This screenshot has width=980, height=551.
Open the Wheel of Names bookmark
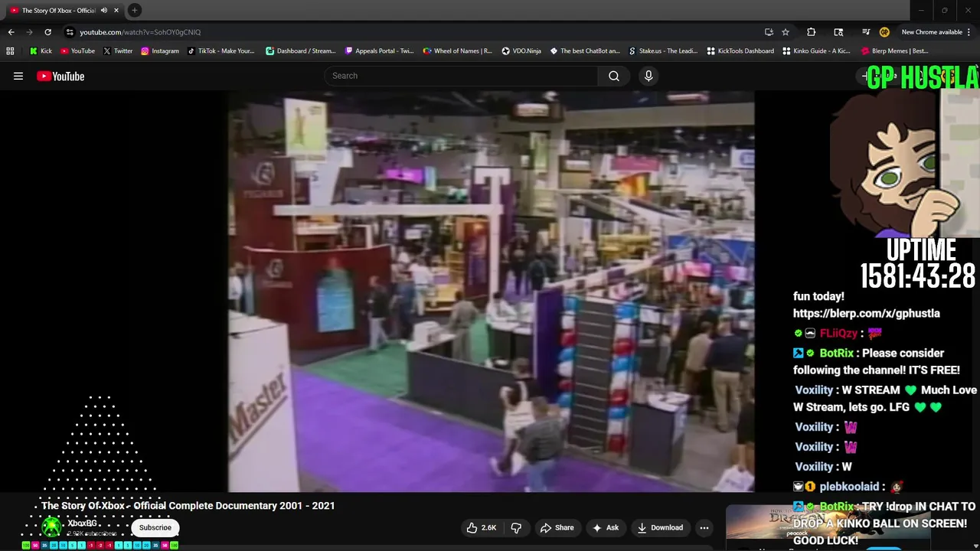[x=458, y=51]
